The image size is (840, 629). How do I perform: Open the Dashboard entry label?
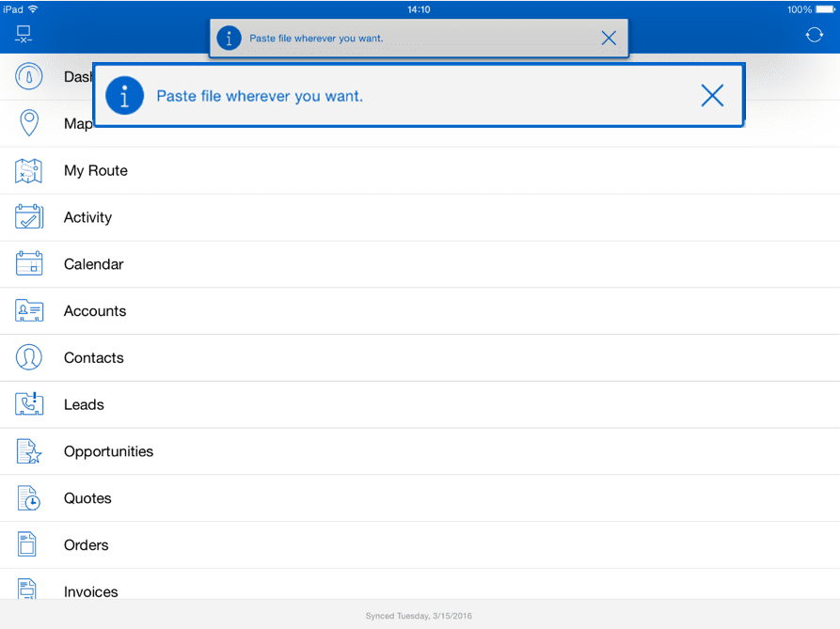click(78, 76)
